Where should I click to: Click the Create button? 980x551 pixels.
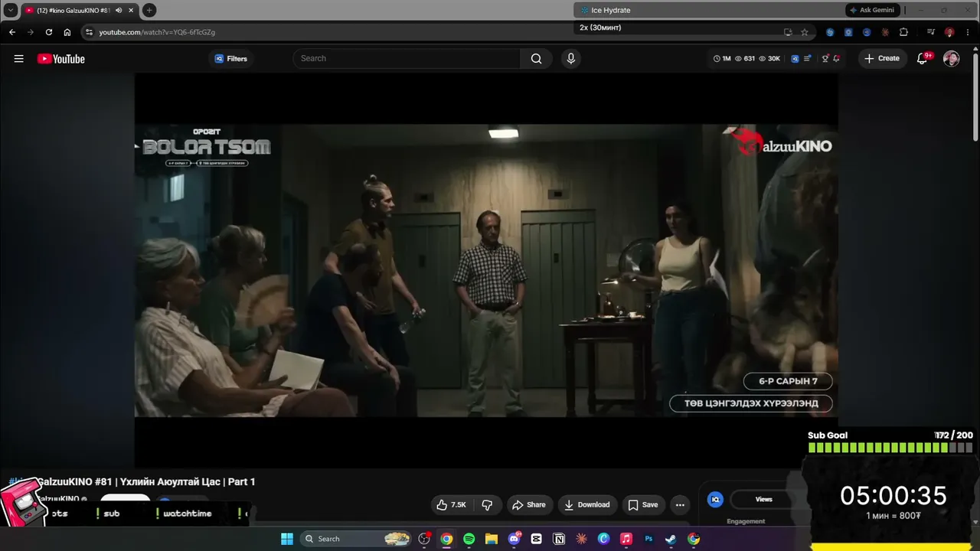click(x=882, y=58)
